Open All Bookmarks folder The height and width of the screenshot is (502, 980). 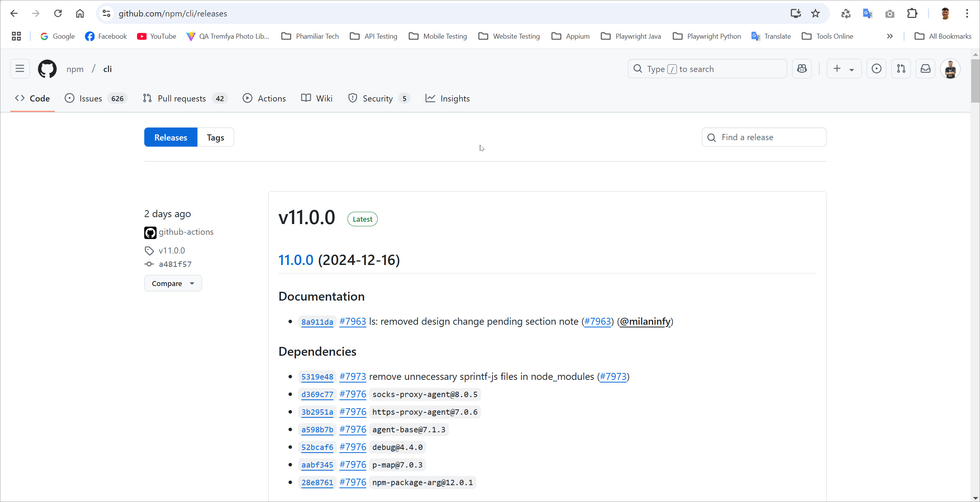pyautogui.click(x=943, y=36)
